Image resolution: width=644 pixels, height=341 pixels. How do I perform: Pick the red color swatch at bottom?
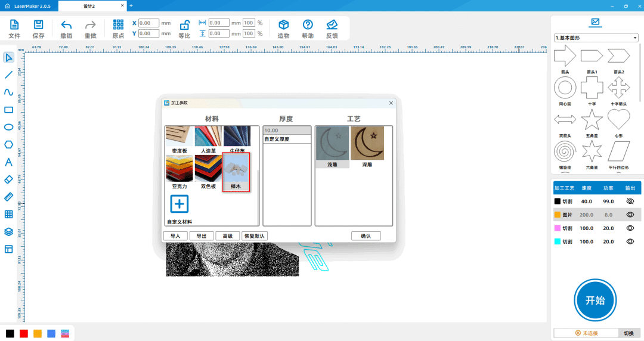[24, 333]
